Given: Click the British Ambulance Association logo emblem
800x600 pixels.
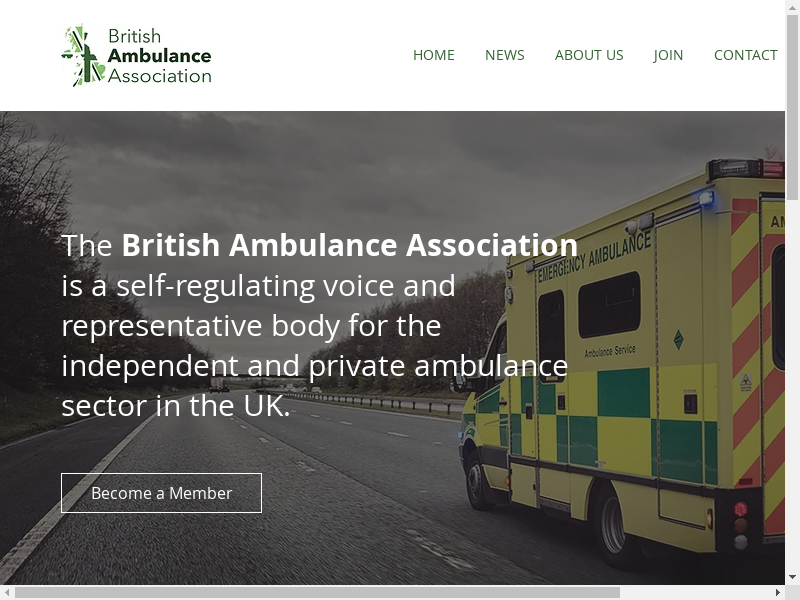Looking at the screenshot, I should [x=83, y=55].
